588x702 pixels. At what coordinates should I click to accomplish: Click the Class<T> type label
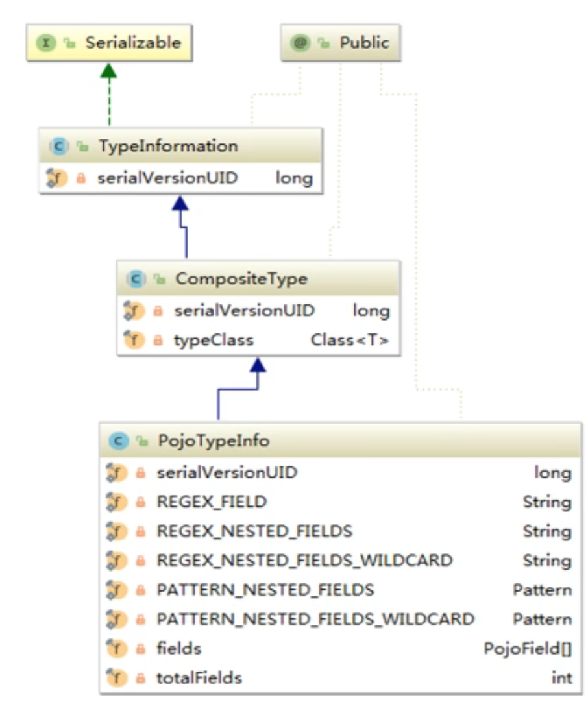tap(350, 340)
